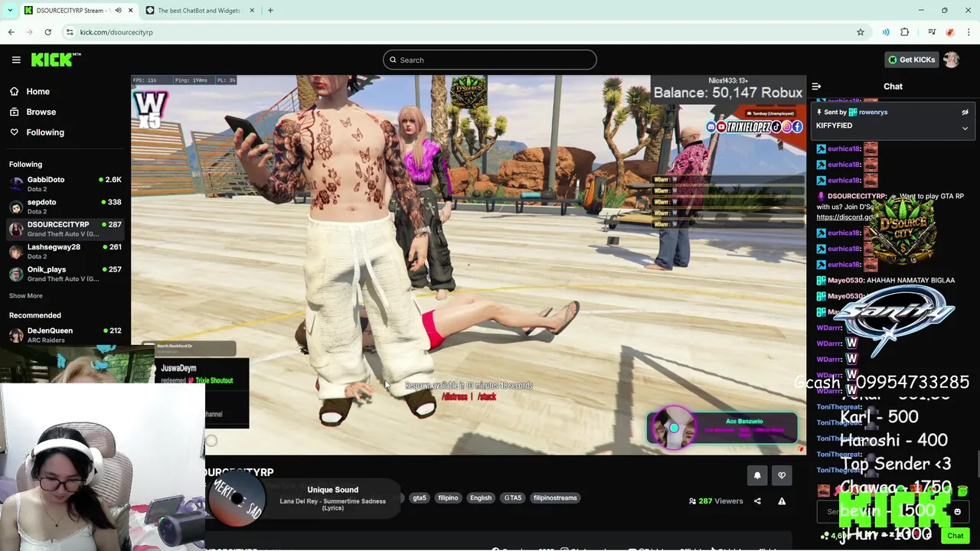Viewport: 980px width, 551px height.
Task: Collapse the chat panel
Action: pos(816,86)
